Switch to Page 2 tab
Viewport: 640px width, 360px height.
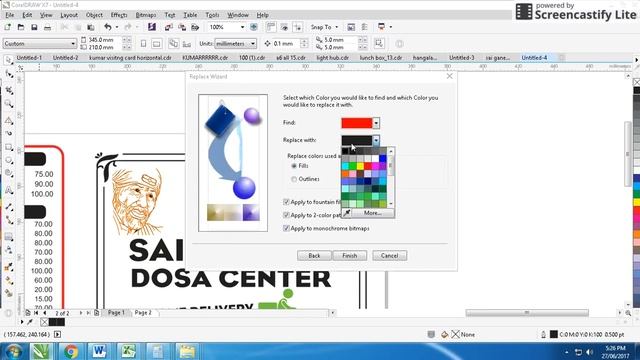(143, 313)
